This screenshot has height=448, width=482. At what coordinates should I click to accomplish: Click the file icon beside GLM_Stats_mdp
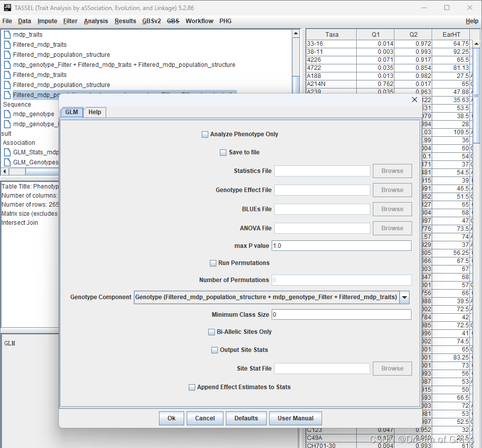point(8,152)
